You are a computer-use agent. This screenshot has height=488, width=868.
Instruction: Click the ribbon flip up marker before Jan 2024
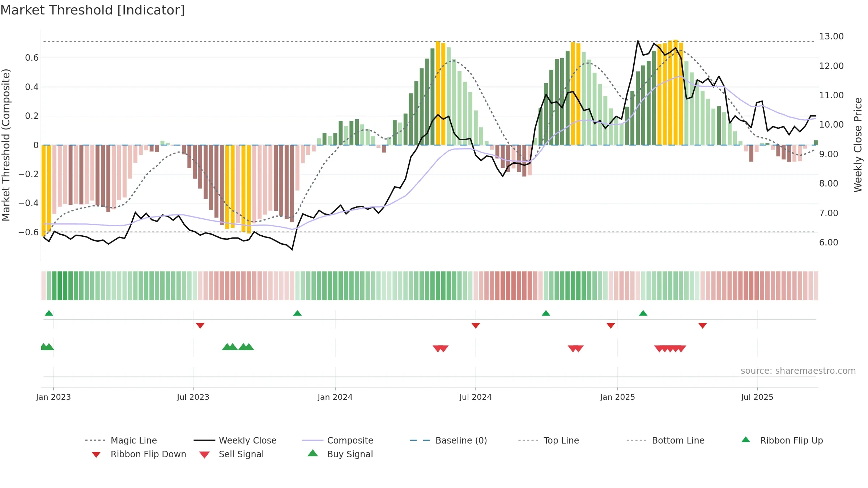(297, 313)
